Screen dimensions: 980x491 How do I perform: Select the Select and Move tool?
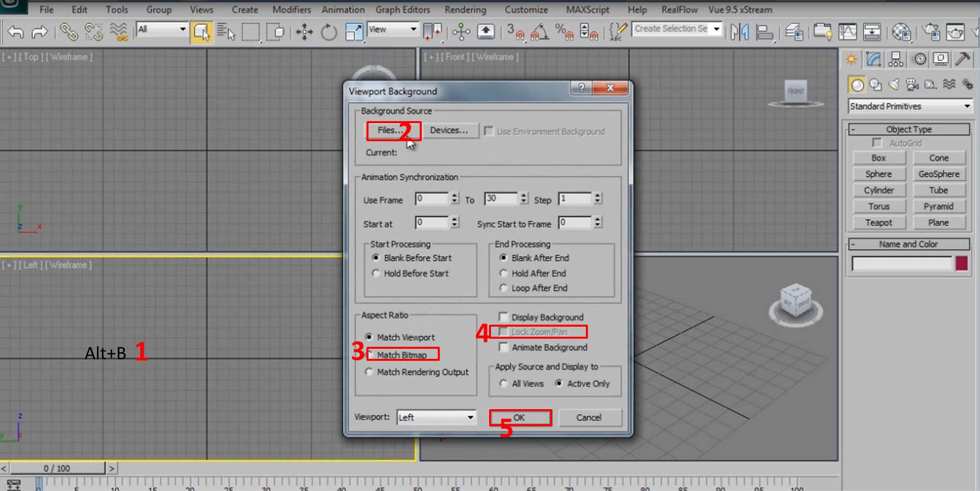click(304, 33)
